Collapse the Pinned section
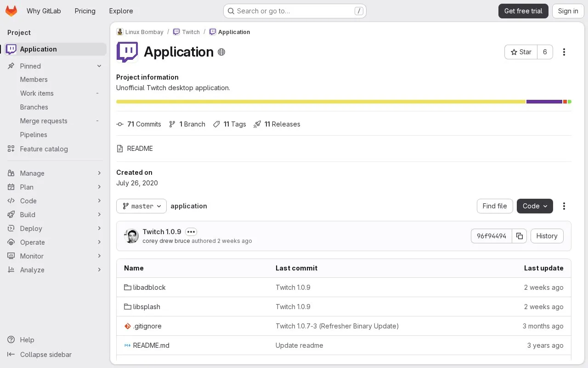 55,66
